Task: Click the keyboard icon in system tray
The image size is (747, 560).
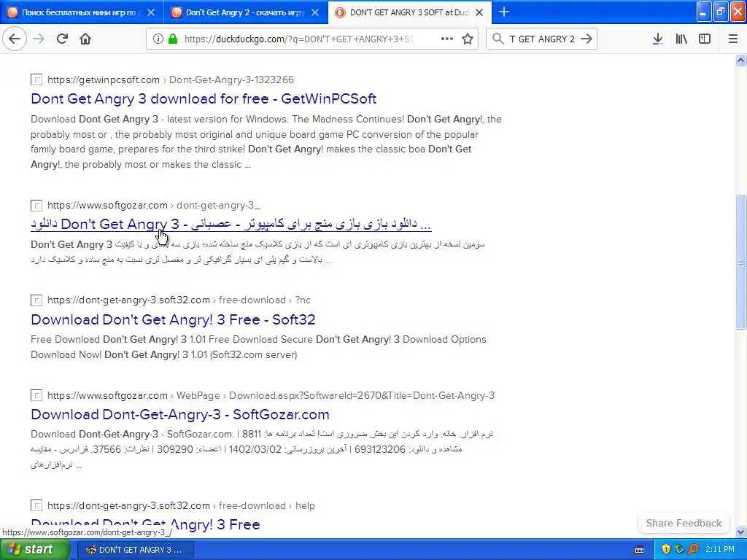Action: tap(639, 550)
